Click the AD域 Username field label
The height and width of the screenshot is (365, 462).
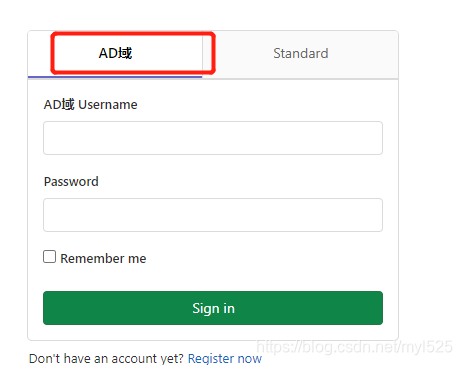tap(90, 105)
